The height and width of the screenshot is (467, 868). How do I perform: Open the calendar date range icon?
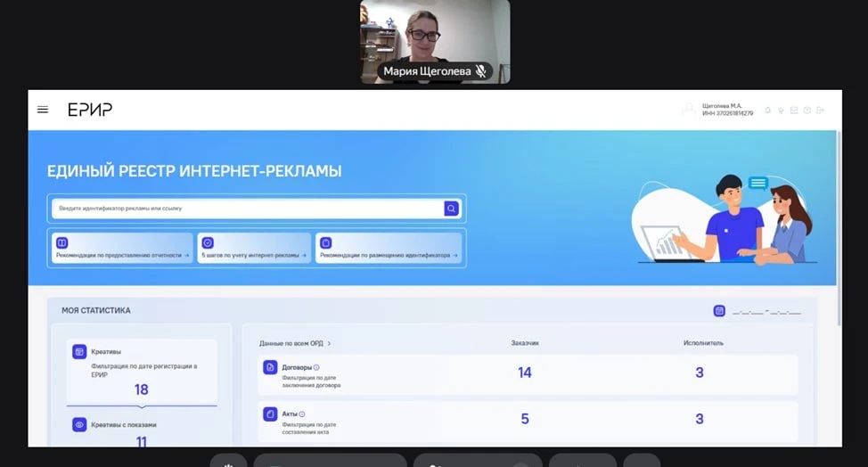coord(719,310)
